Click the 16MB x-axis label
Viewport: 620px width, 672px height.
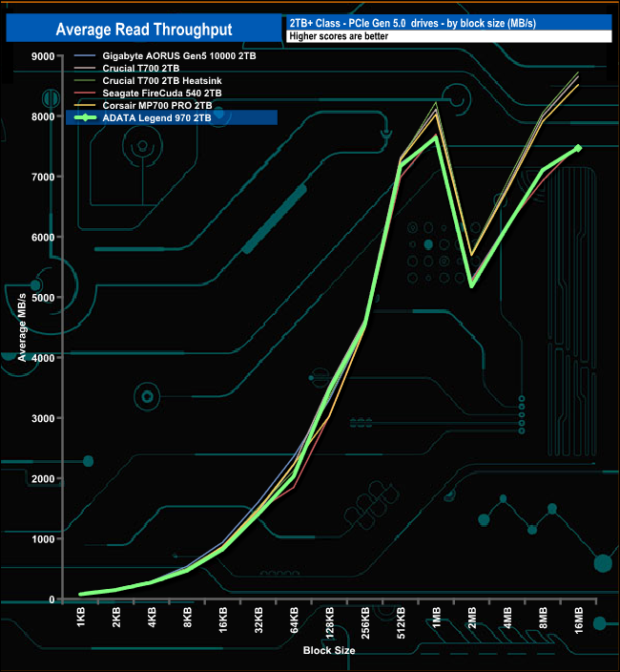(578, 619)
